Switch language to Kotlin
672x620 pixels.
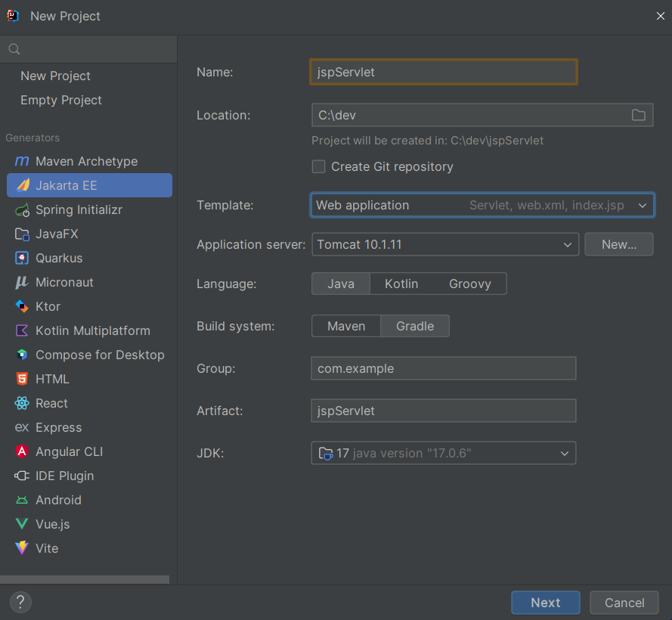pos(401,284)
